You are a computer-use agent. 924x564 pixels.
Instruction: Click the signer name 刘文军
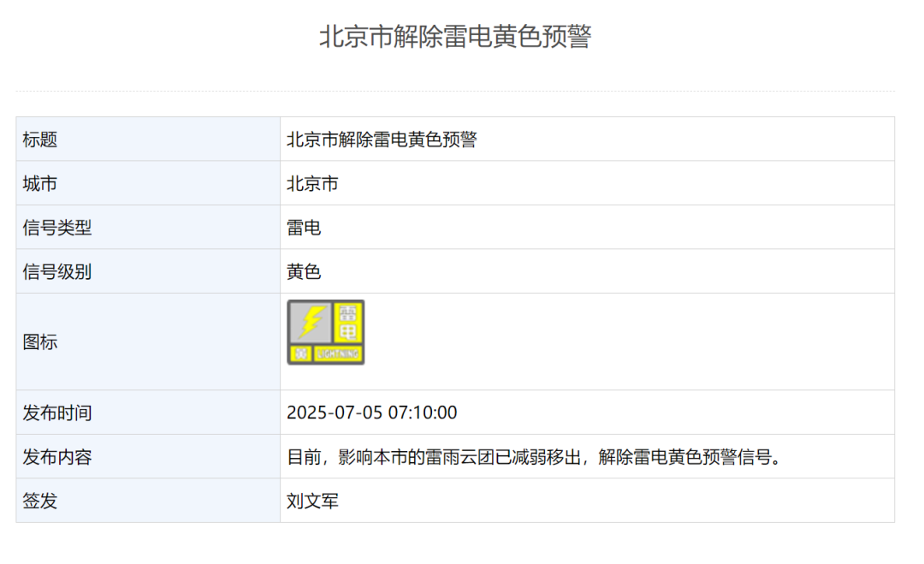312,502
